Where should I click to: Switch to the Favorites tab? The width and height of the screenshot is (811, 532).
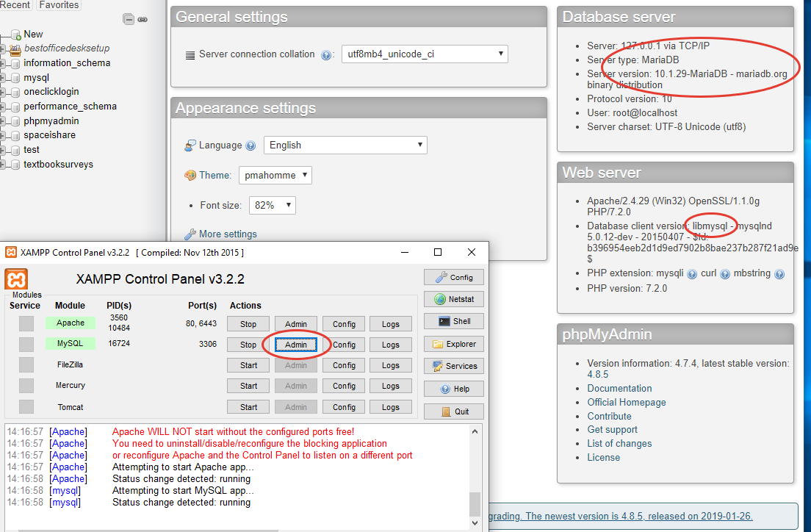pos(59,4)
